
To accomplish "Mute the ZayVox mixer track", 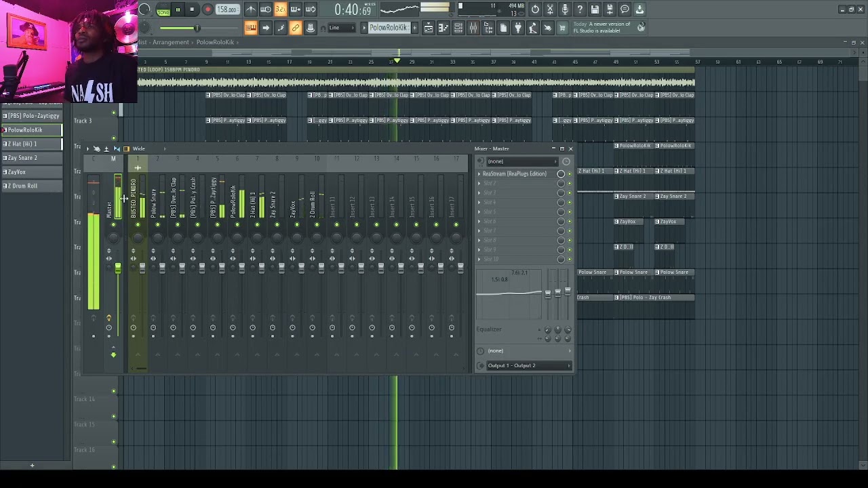I will [296, 225].
